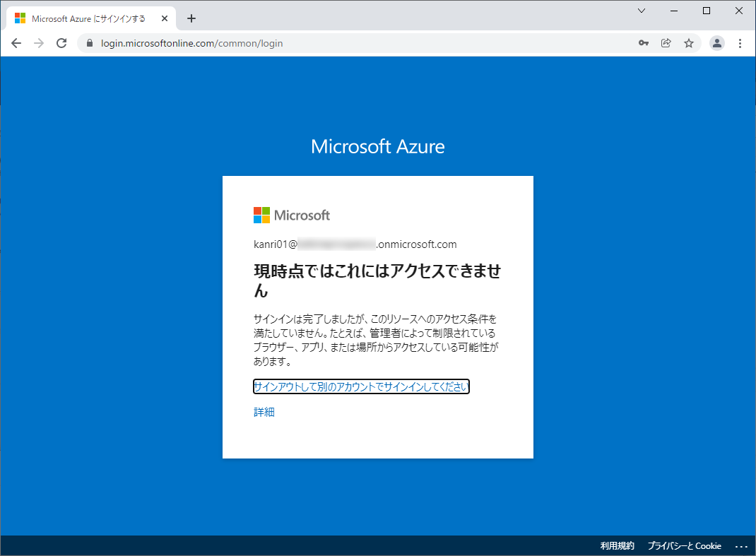This screenshot has width=756, height=556.
Task: Click the back navigation arrow icon
Action: tap(16, 43)
